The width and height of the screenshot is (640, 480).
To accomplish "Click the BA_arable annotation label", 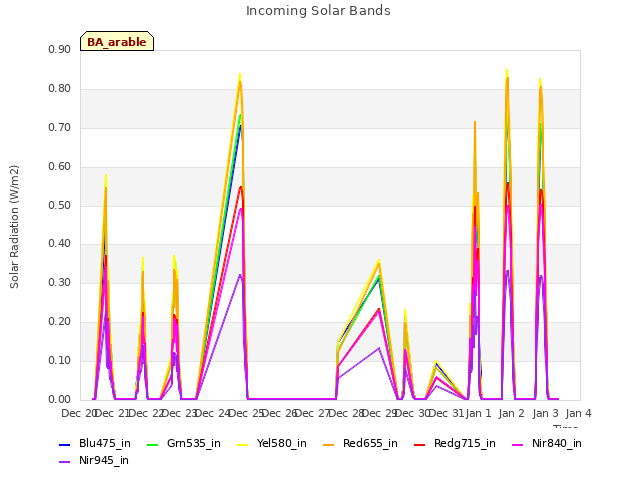I will [117, 41].
